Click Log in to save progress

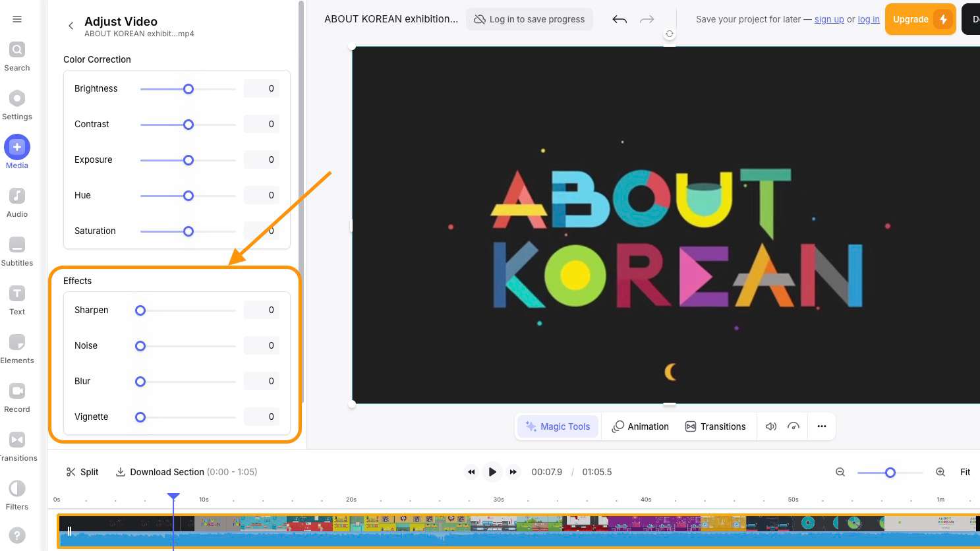pyautogui.click(x=529, y=19)
